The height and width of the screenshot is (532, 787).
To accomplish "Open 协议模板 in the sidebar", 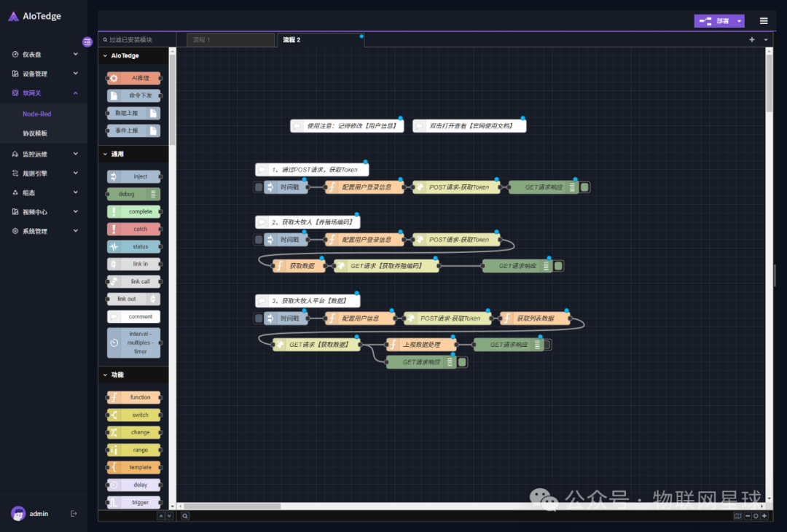I will 35,133.
